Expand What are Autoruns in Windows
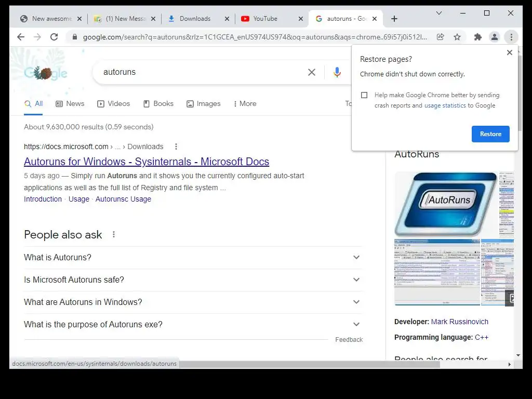The width and height of the screenshot is (532, 399). click(193, 302)
